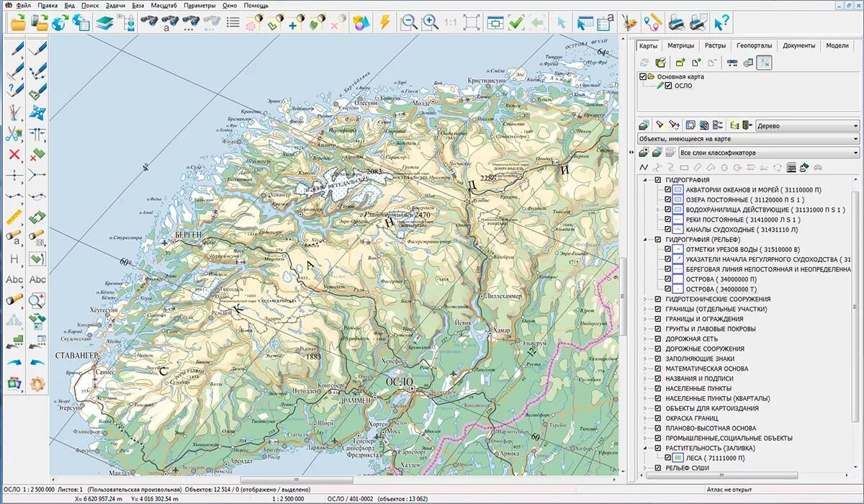Expand МАТЕМАТИЧЕСКАЯ ОСНОВА tree group

pos(645,369)
